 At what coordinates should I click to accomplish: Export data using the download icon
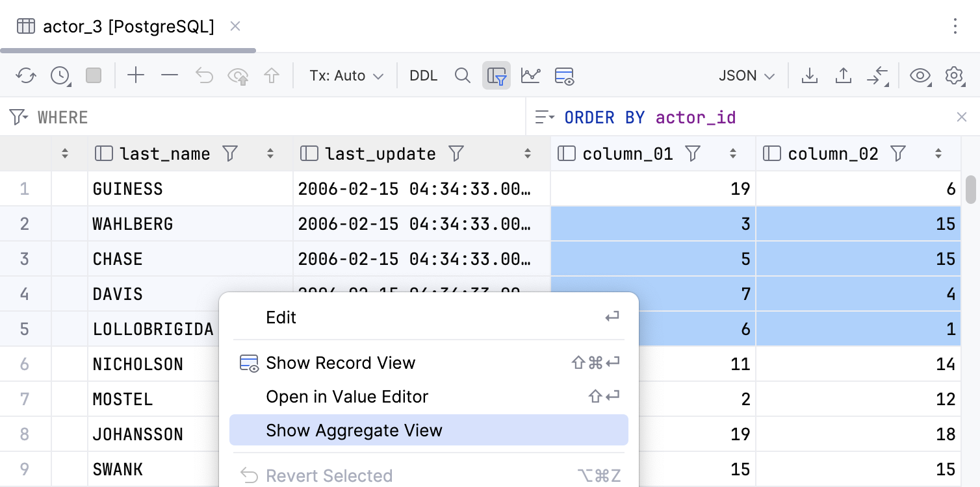click(810, 76)
